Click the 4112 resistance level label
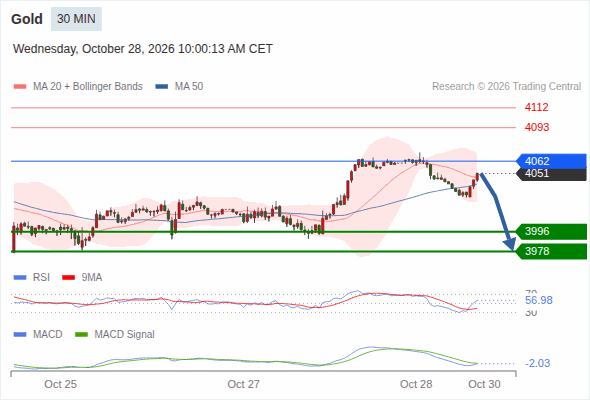The height and width of the screenshot is (400, 590). [537, 107]
